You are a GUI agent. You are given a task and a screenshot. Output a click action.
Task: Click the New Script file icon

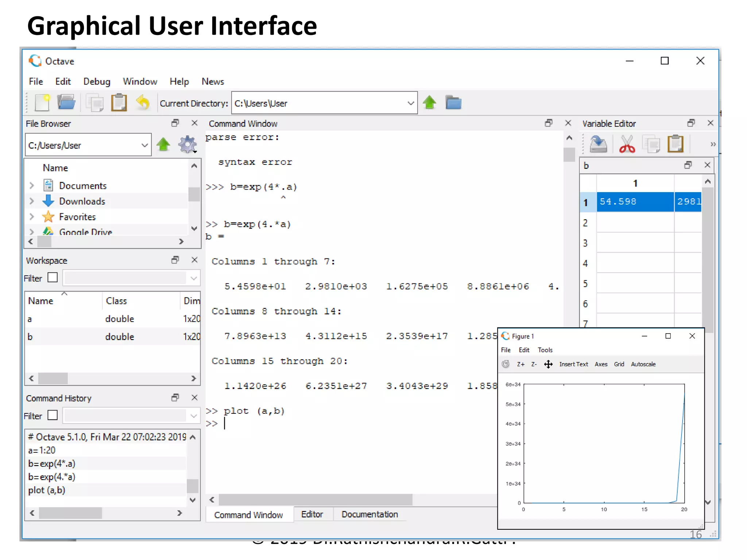[42, 103]
